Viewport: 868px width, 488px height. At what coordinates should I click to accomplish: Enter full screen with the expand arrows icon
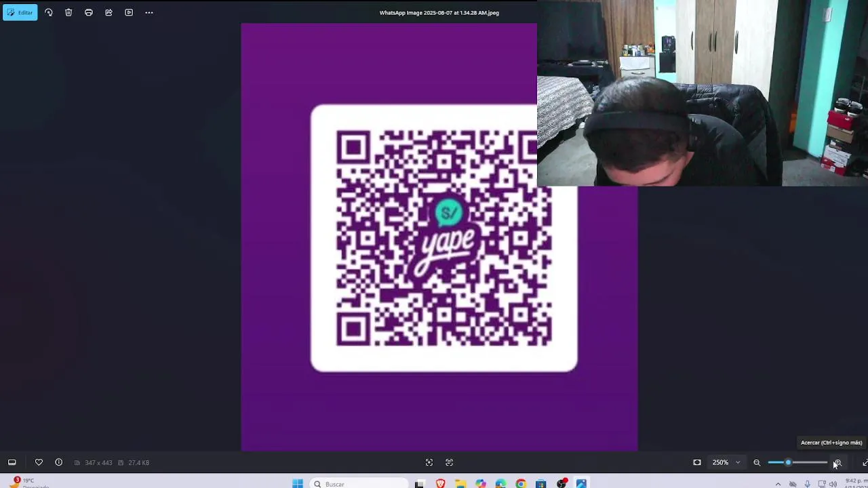(x=864, y=462)
